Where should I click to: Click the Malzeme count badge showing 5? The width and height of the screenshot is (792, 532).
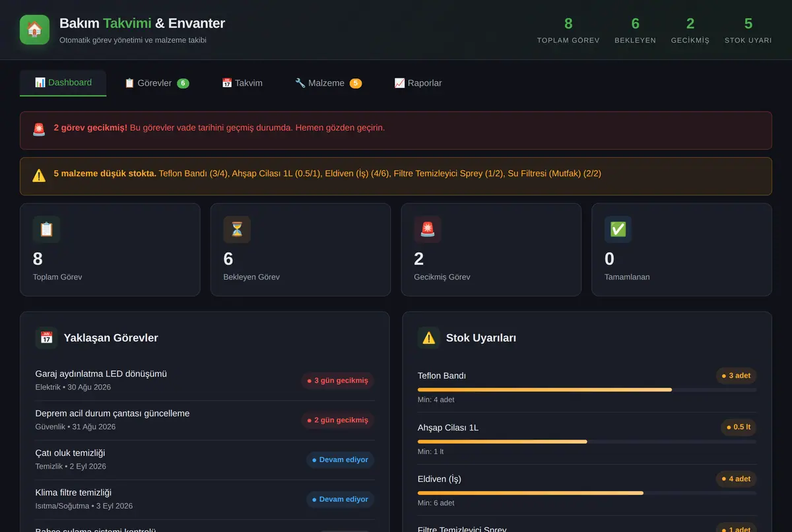pos(356,83)
